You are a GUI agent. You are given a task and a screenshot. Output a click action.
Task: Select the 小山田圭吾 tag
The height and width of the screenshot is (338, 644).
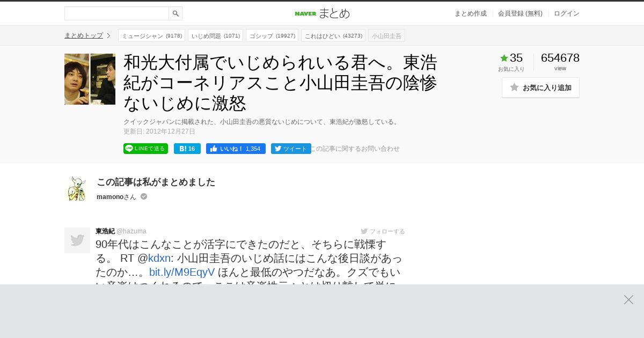tap(386, 36)
